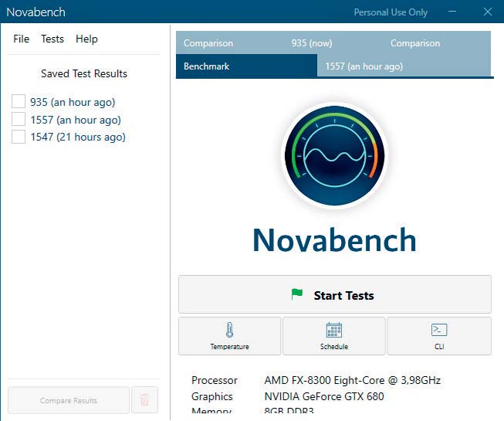Click the green flag icon

tap(296, 294)
